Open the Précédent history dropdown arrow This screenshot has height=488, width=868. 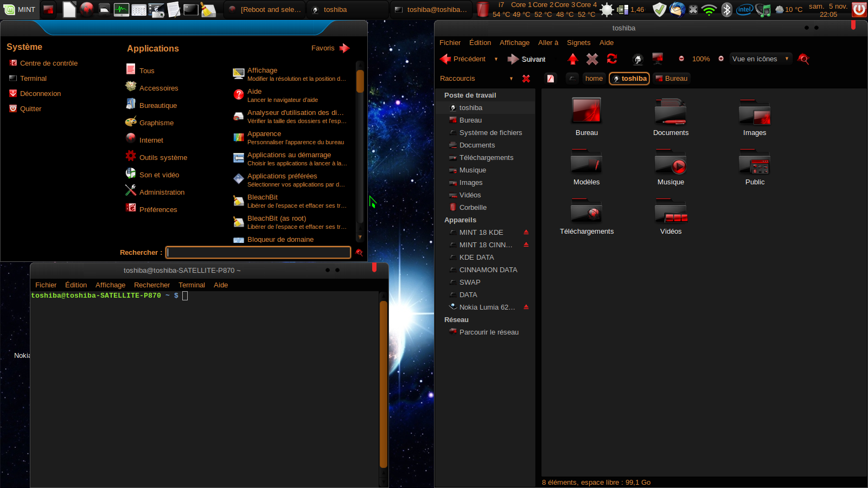tap(496, 59)
